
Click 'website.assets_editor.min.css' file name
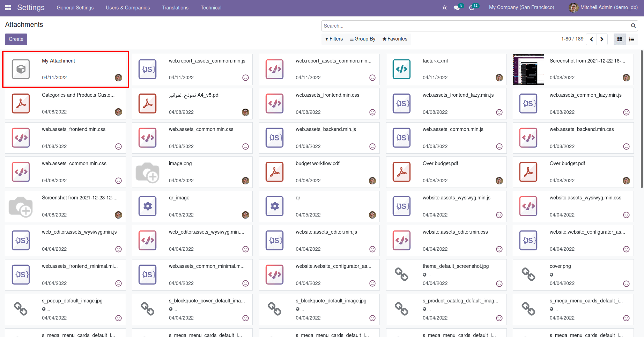455,232
